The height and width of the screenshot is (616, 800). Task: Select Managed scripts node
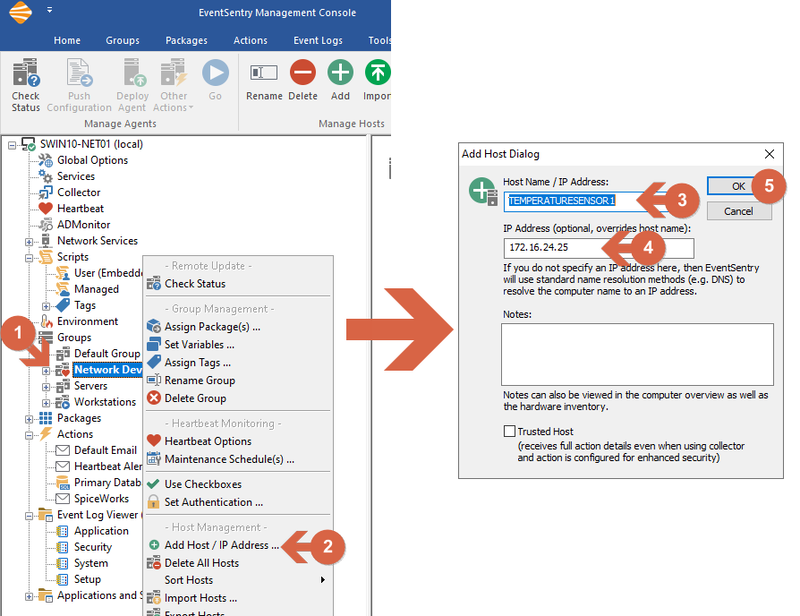(96, 289)
